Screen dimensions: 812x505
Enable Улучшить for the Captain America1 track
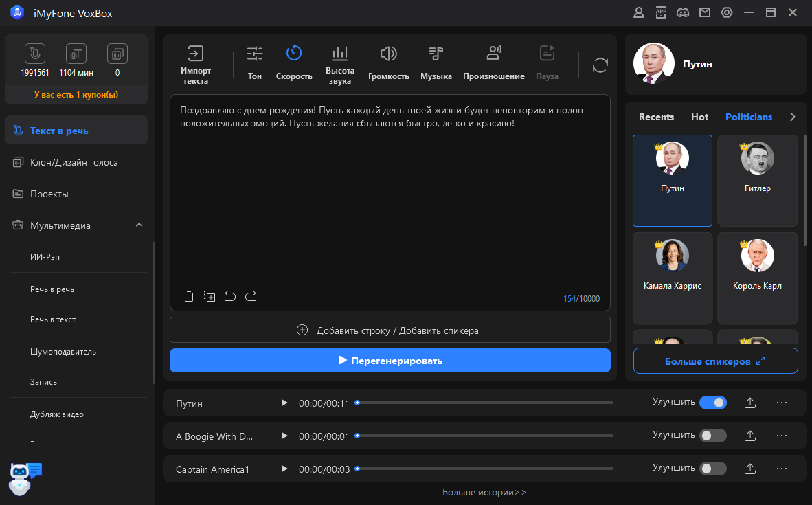click(x=712, y=469)
